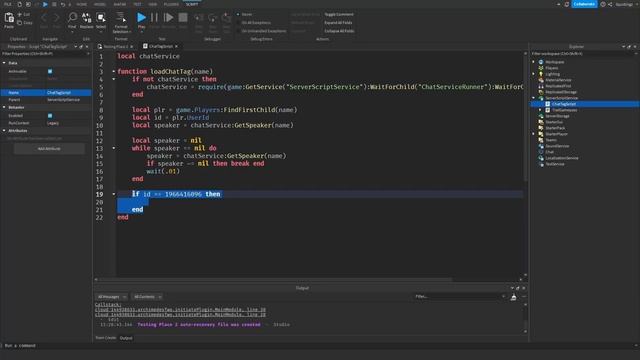
Task: Click the Forward navigation arrow
Action: coord(56,18)
